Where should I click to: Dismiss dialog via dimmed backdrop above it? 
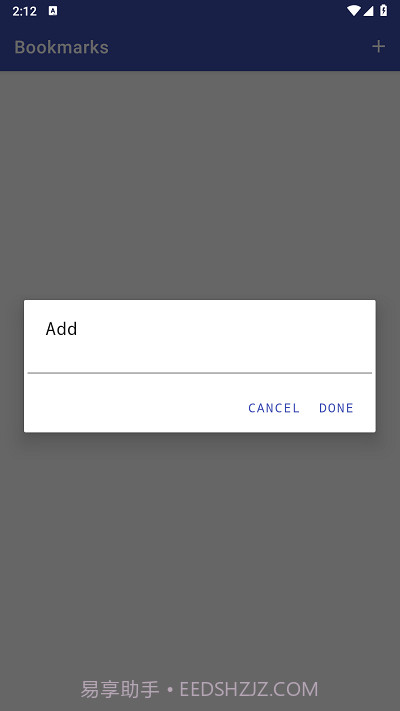pos(200,181)
